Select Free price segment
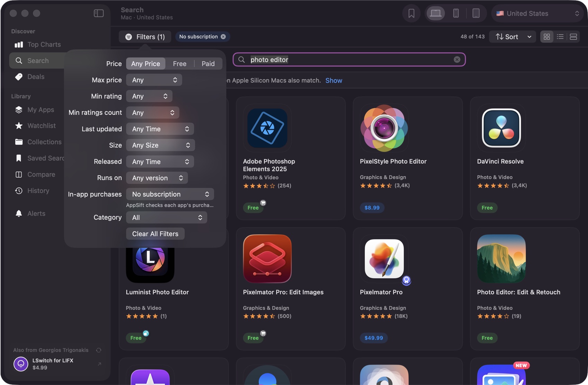Viewport: 588px width, 385px height. click(180, 64)
